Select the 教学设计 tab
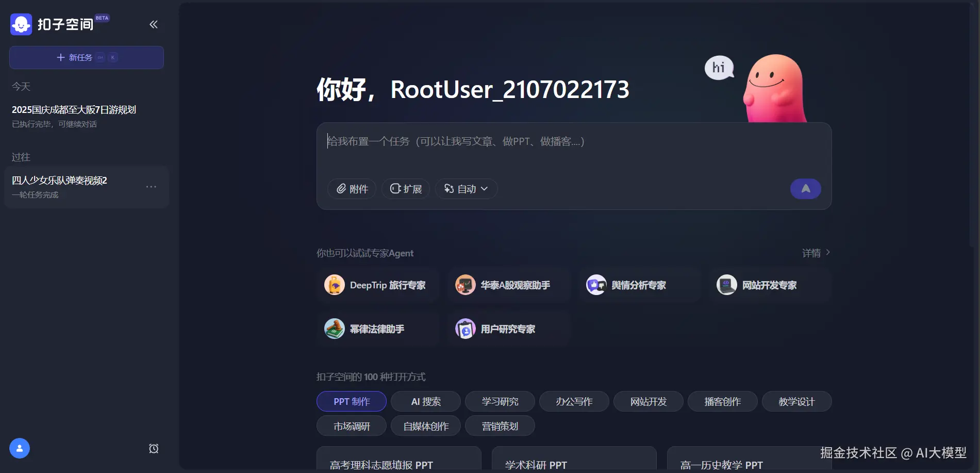The height and width of the screenshot is (473, 980). (x=797, y=401)
